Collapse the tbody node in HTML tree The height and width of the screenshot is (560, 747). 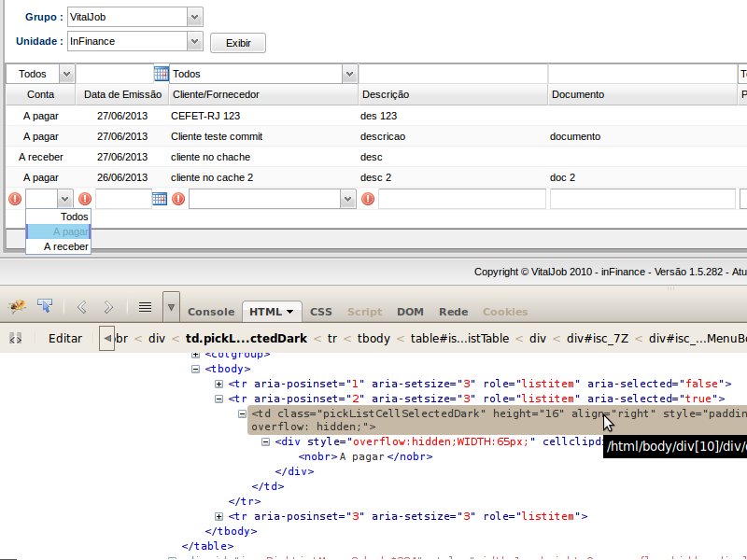point(195,369)
